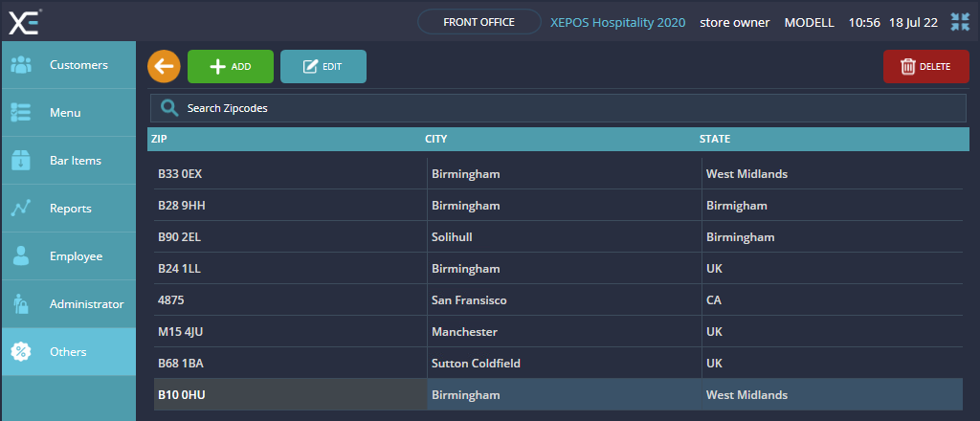This screenshot has width=980, height=421.
Task: Click the orange back arrow button
Action: pos(164,67)
